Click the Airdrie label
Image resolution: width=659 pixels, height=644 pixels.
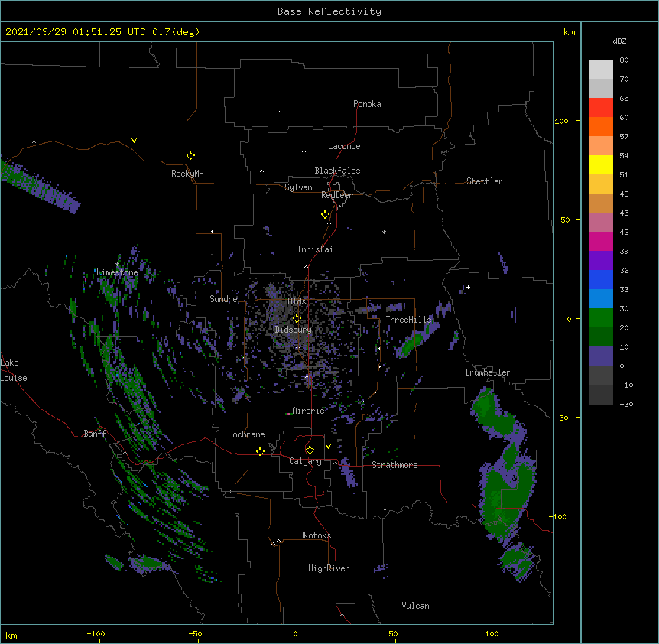pyautogui.click(x=309, y=411)
